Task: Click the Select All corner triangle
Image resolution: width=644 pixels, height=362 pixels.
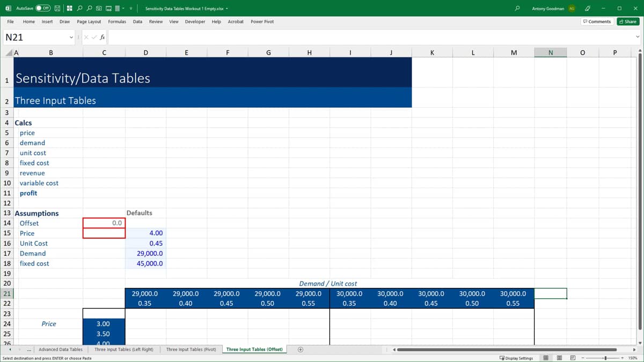Action: tap(8, 53)
